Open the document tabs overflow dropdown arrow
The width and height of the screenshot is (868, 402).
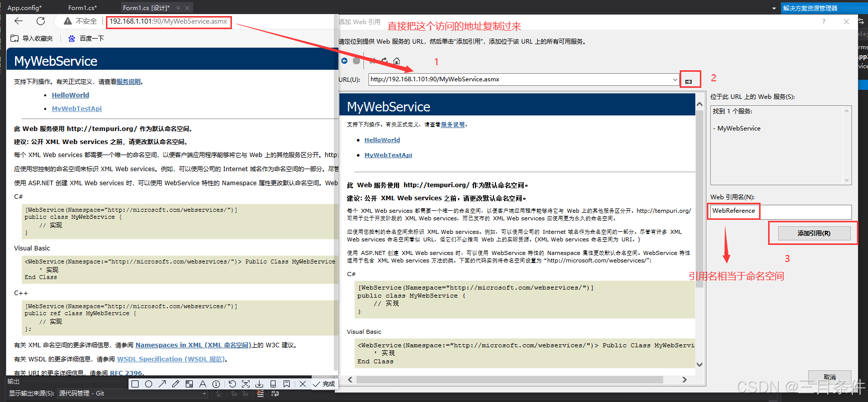tap(774, 9)
